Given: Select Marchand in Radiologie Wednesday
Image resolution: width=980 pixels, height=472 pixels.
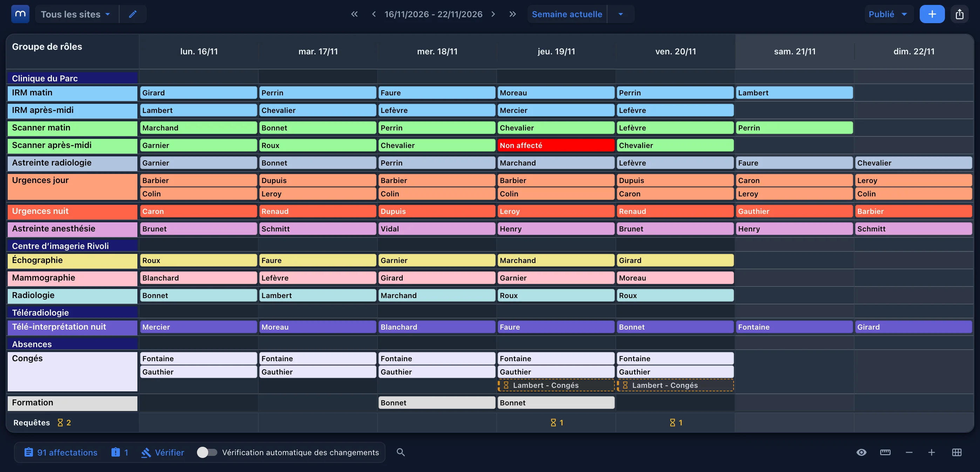Looking at the screenshot, I should point(437,295).
